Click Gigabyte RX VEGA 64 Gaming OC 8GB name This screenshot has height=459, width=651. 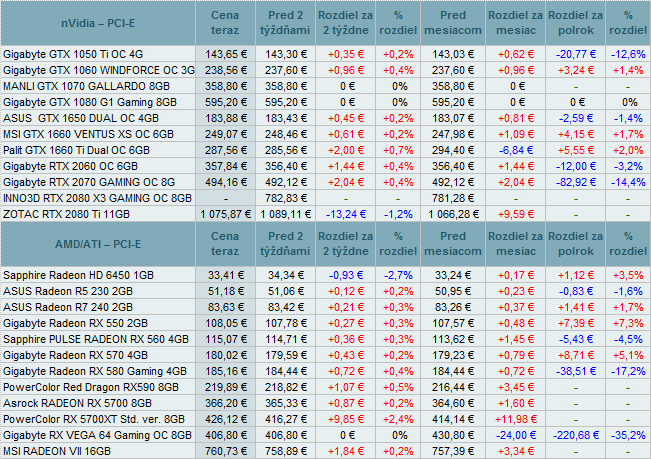pyautogui.click(x=98, y=435)
